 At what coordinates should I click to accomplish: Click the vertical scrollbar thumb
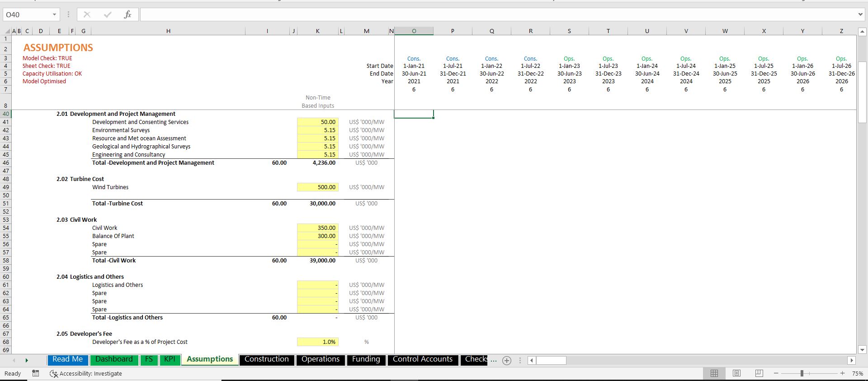pos(862,93)
